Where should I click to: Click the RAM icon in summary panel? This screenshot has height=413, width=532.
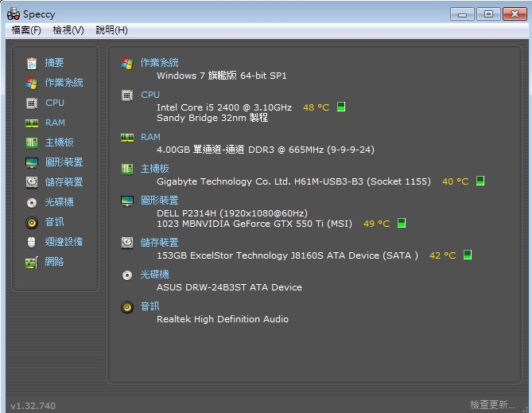point(127,138)
